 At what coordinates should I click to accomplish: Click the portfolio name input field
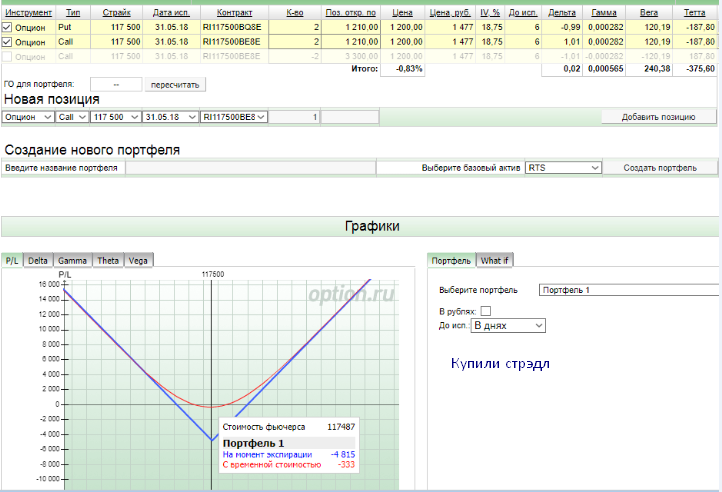click(250, 168)
